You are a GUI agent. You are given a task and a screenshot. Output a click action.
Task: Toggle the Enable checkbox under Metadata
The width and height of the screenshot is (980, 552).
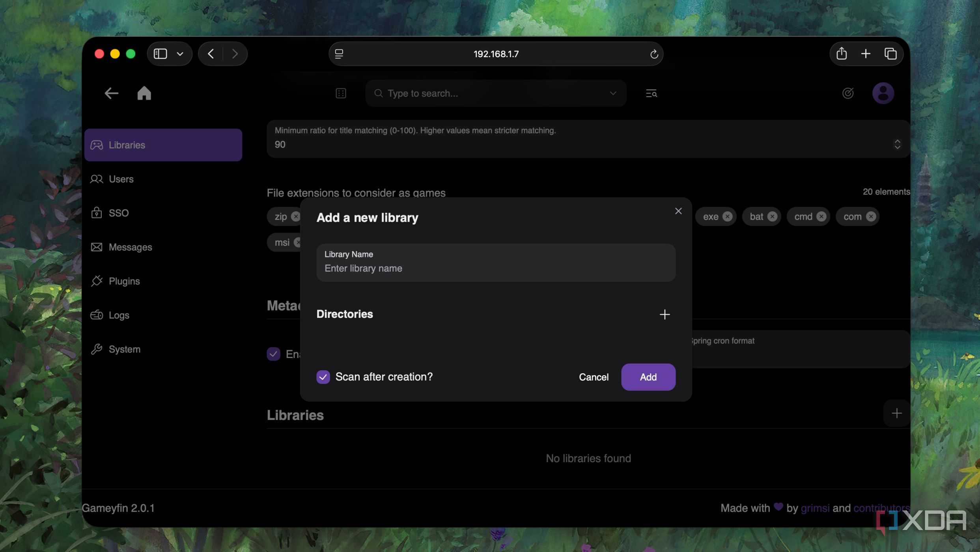(273, 354)
